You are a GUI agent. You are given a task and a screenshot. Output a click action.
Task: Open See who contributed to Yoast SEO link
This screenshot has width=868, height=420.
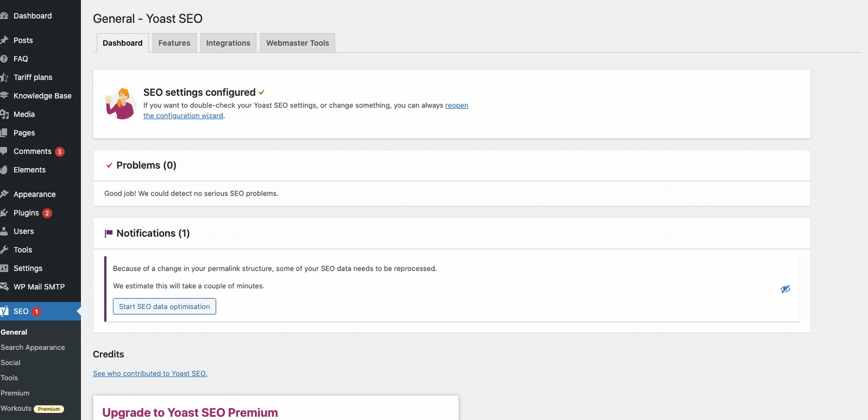click(150, 373)
